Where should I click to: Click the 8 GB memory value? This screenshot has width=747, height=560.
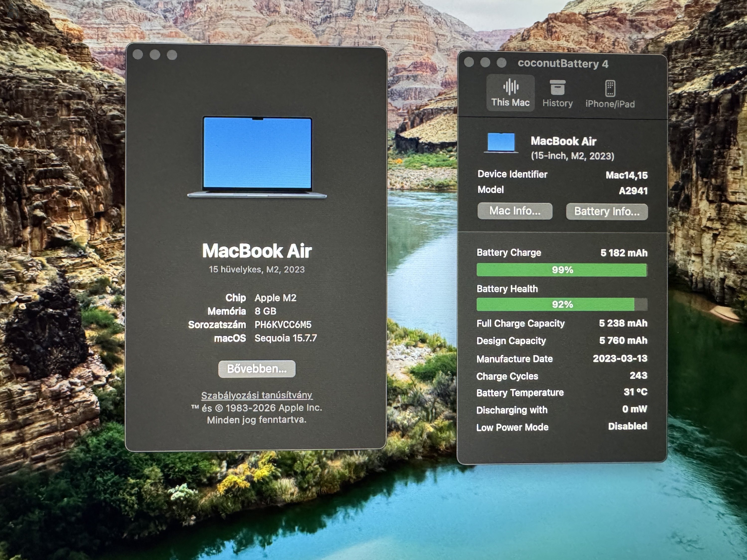tap(265, 311)
